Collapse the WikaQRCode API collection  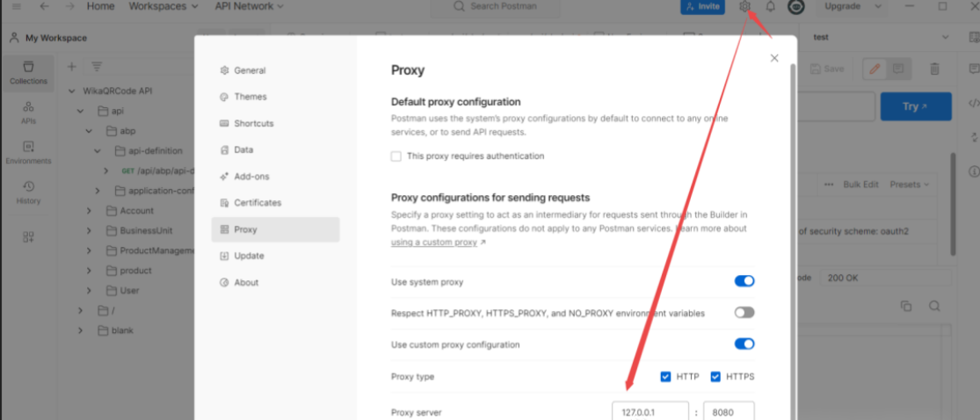71,91
